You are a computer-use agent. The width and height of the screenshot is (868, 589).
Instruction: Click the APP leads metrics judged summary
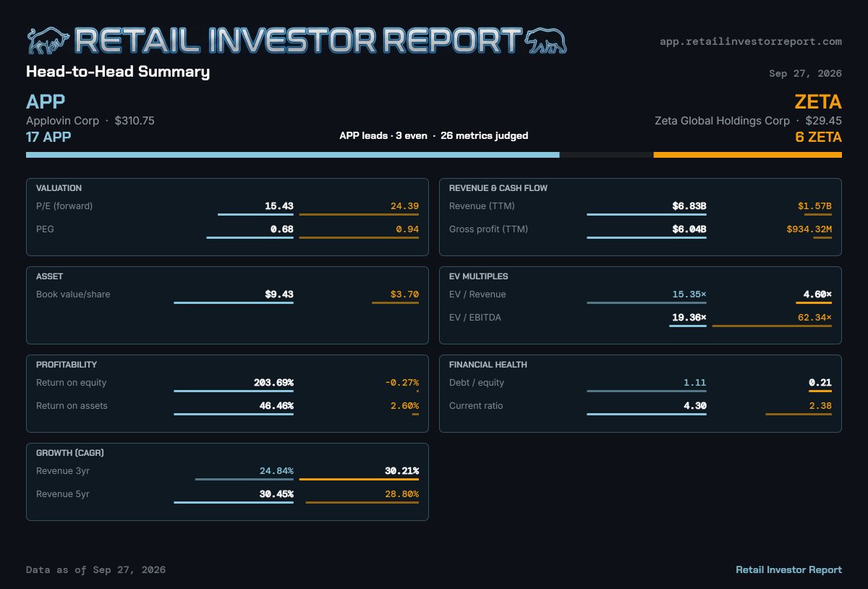434,135
